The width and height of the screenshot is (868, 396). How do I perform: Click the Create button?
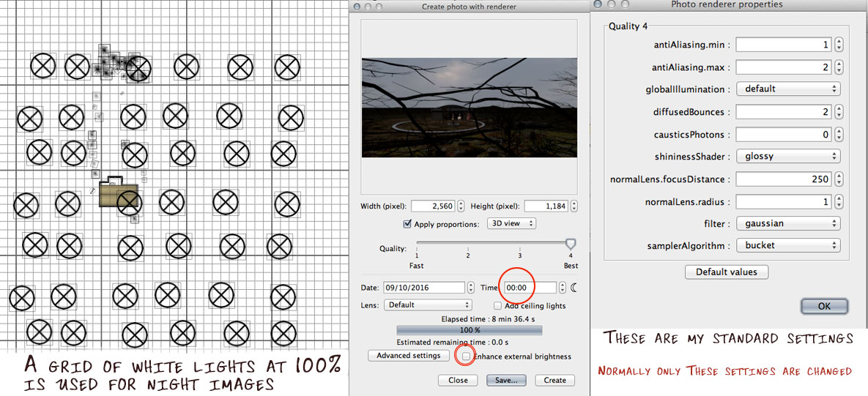pyautogui.click(x=554, y=380)
